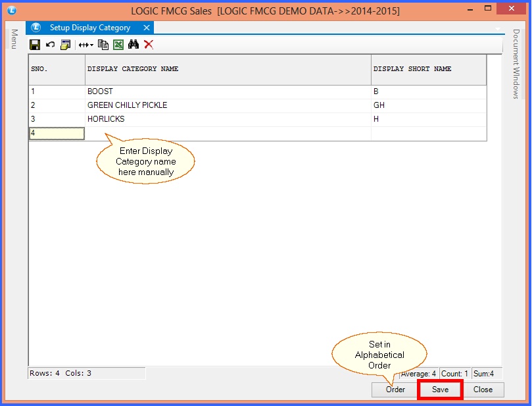This screenshot has width=532, height=406.
Task: Select short name cell GH
Action: click(429, 105)
